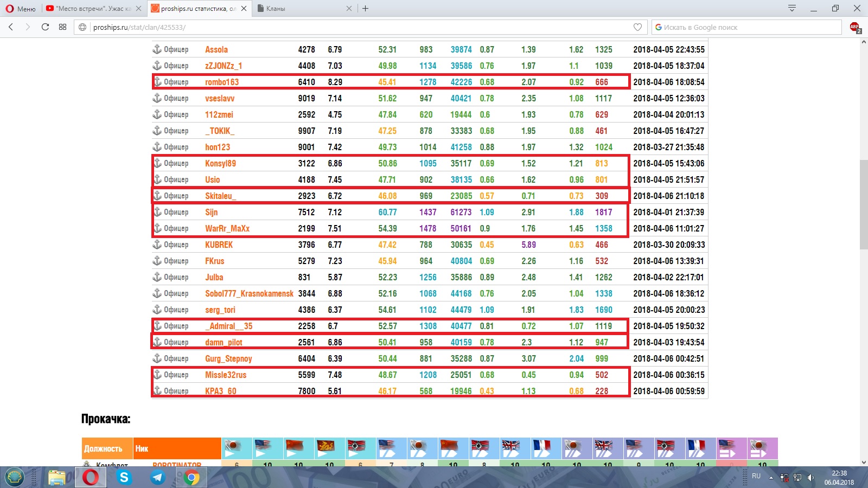Open the Opera tab menu icon
Viewport: 868px width, 488px height.
792,8
